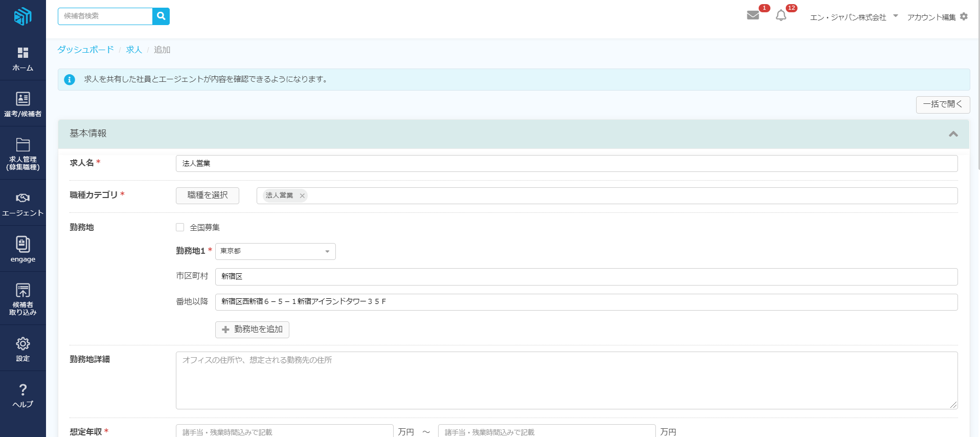
Task: Open 求人管理 in sidebar menu
Action: 23,154
